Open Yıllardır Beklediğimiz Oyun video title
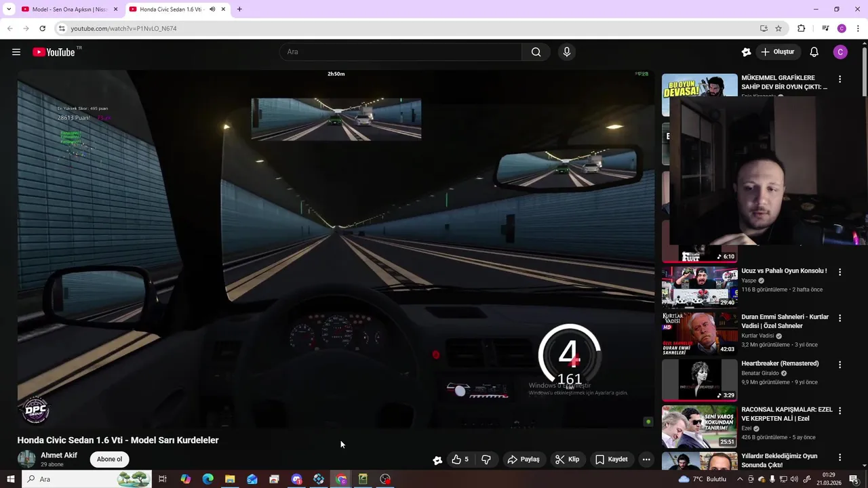The height and width of the screenshot is (488, 868). pyautogui.click(x=779, y=461)
